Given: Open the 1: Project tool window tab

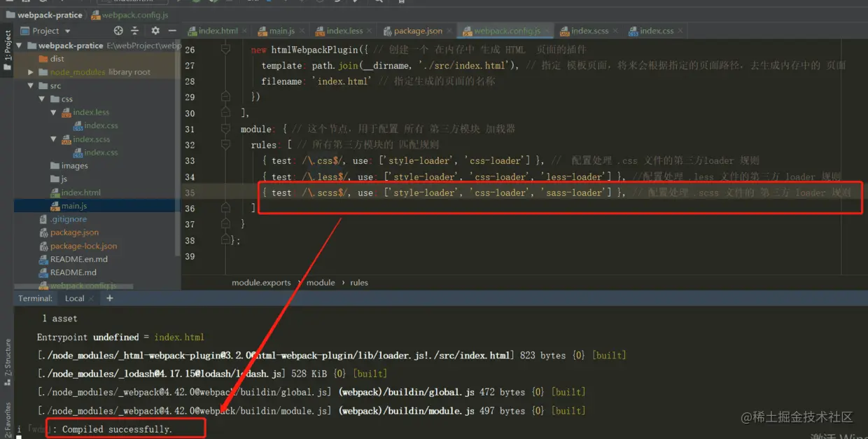Looking at the screenshot, I should 7,50.
